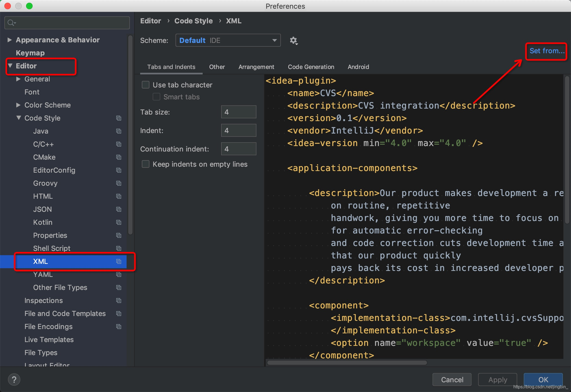Collapse the Editor tree section

click(10, 66)
